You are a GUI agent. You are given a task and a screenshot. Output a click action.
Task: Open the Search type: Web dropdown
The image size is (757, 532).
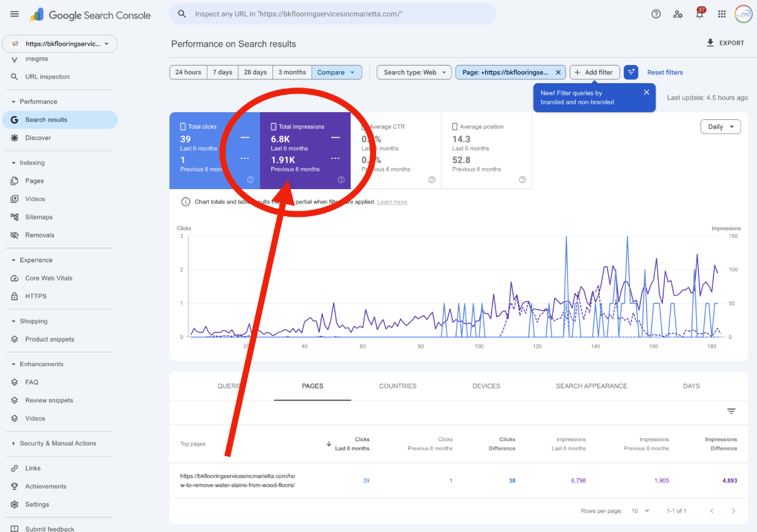pos(414,72)
